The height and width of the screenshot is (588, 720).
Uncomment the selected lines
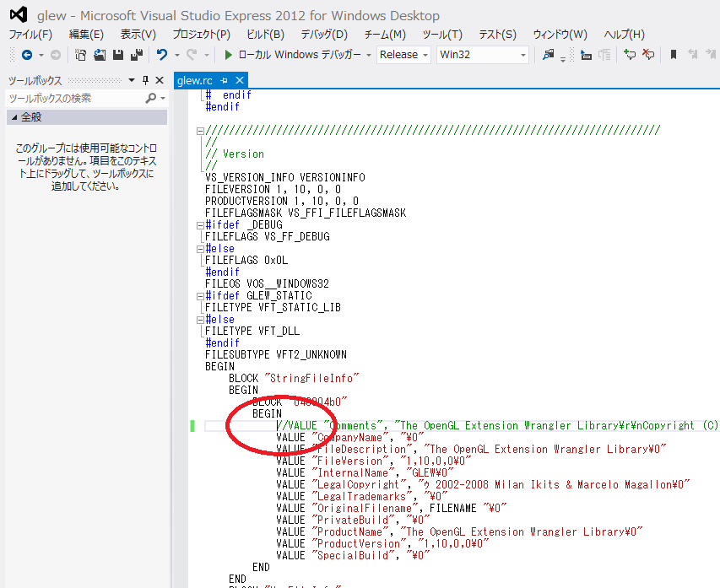648,55
